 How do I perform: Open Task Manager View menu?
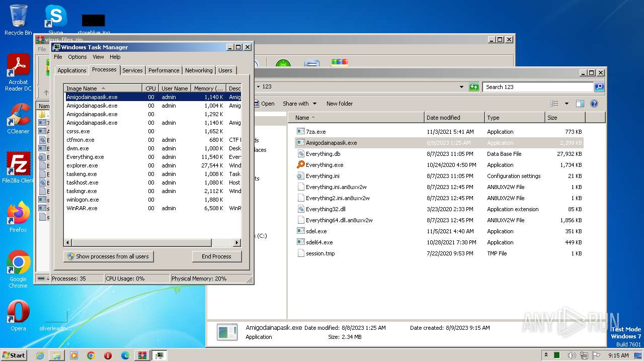pos(98,57)
